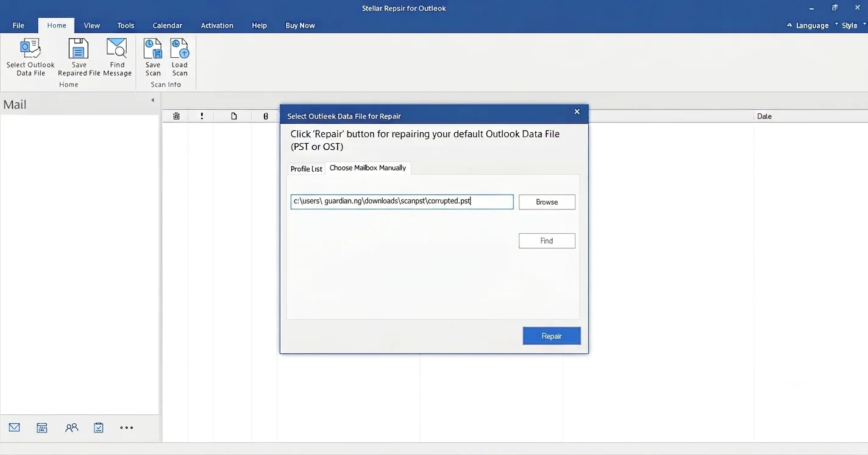The image size is (868, 455).
Task: Sort by the item type page column
Action: tap(234, 116)
